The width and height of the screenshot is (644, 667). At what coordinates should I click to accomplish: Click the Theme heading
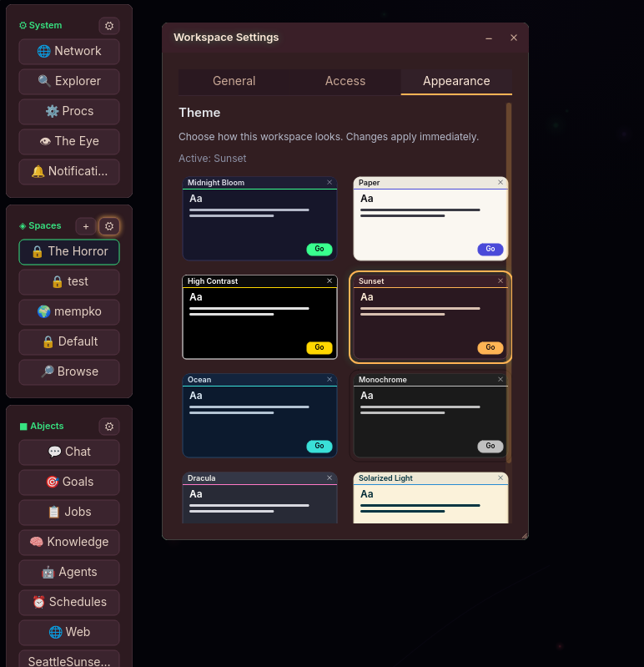[199, 113]
